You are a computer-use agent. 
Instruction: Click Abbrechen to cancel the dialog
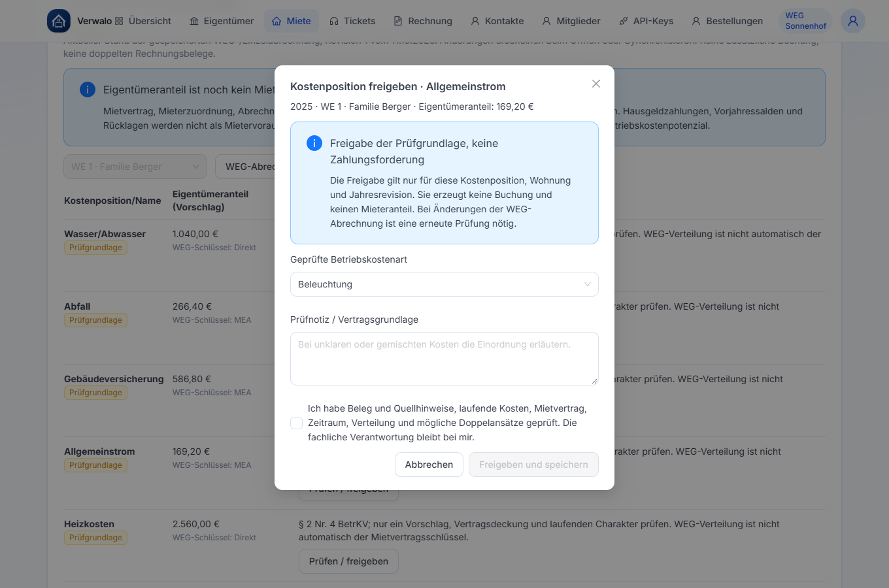point(429,465)
